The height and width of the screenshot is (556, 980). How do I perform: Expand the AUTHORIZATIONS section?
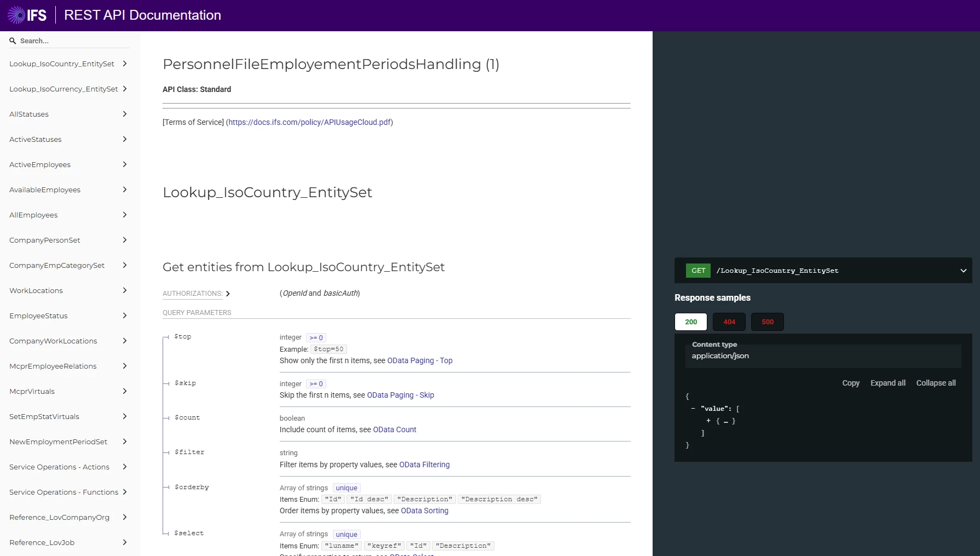click(196, 294)
